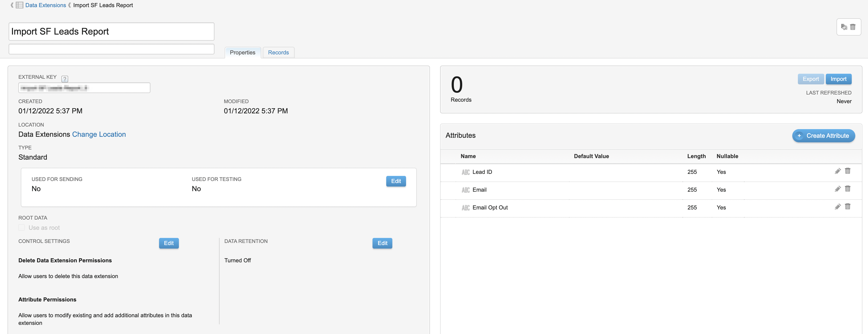The height and width of the screenshot is (334, 868).
Task: Edit the Data Retention settings
Action: click(382, 243)
